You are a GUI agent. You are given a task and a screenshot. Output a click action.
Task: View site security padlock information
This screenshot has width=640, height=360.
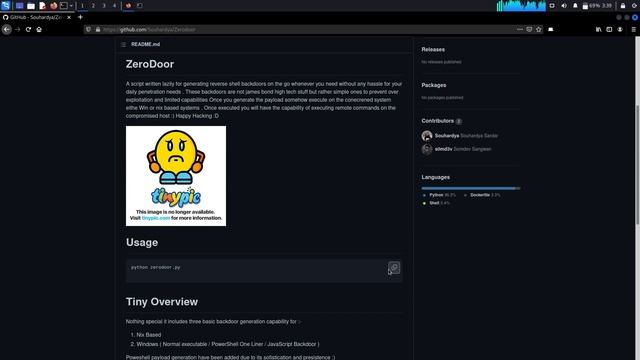pos(98,29)
